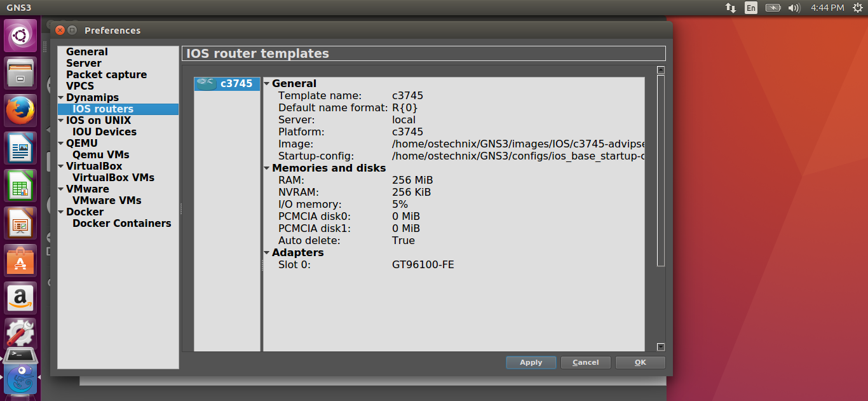Select VMware VMs in preferences tree
The height and width of the screenshot is (401, 868).
[107, 201]
